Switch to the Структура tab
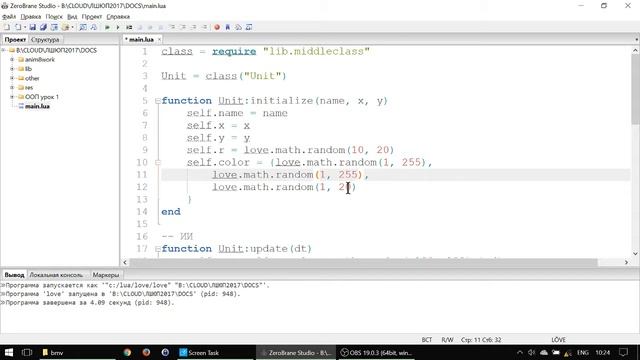This screenshot has height=360, width=640. point(45,40)
